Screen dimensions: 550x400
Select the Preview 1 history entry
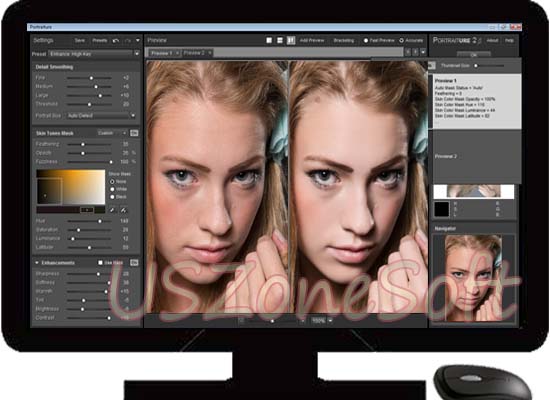477,101
